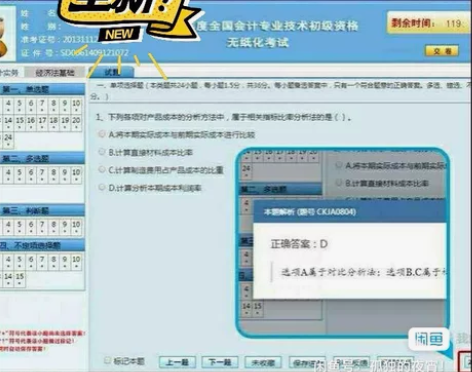Open question 7 in 多选题 grid
The image size is (472, 372).
tap(42, 175)
